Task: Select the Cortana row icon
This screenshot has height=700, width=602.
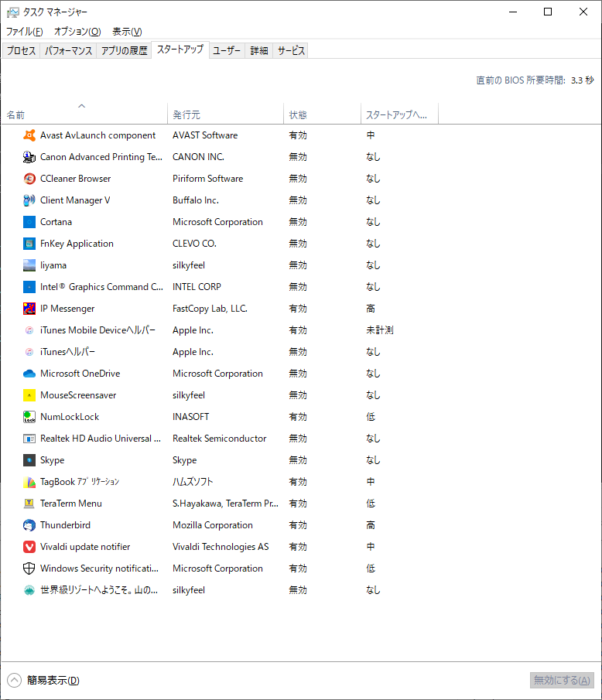Action: (29, 222)
